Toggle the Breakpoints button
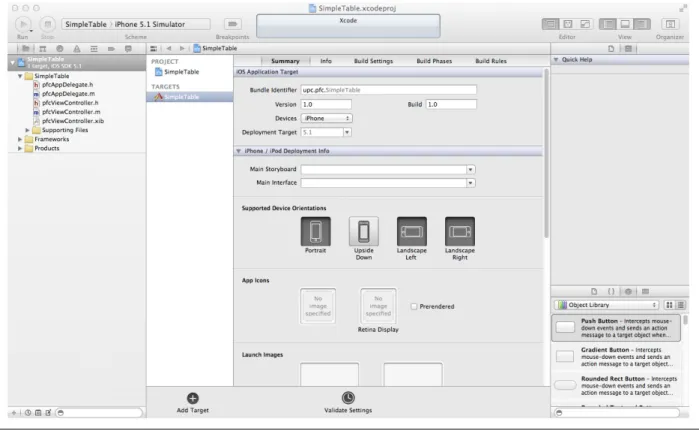The width and height of the screenshot is (699, 431). [232, 24]
